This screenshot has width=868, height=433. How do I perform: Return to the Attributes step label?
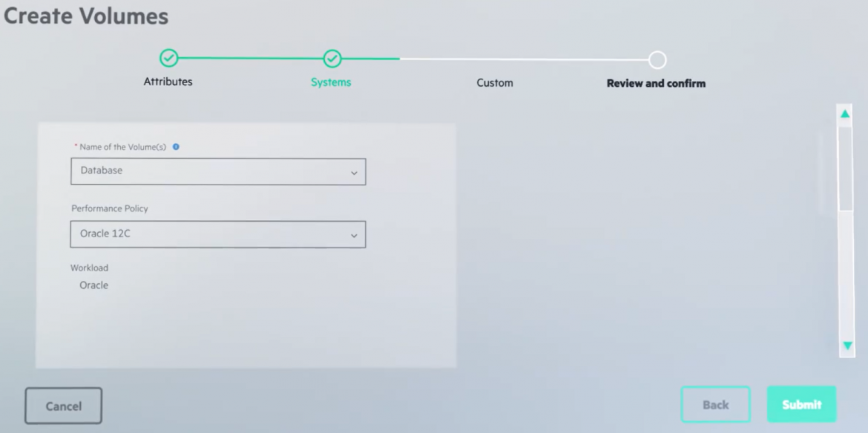pyautogui.click(x=168, y=82)
